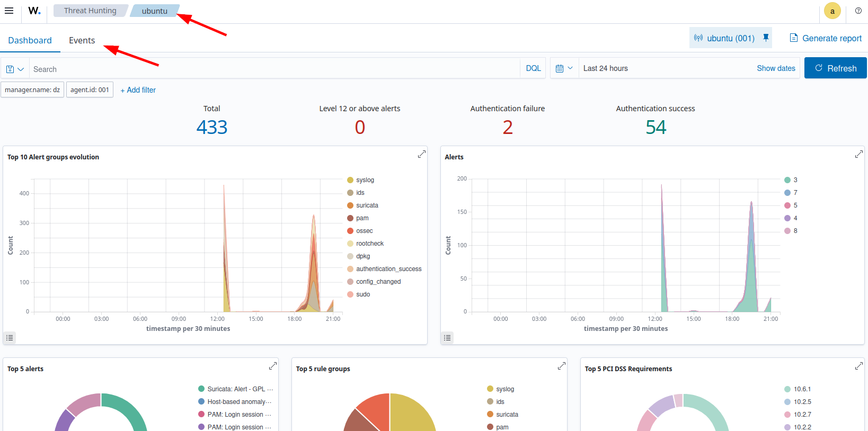Click the user avatar 'a'
This screenshot has height=431, width=868.
click(832, 11)
